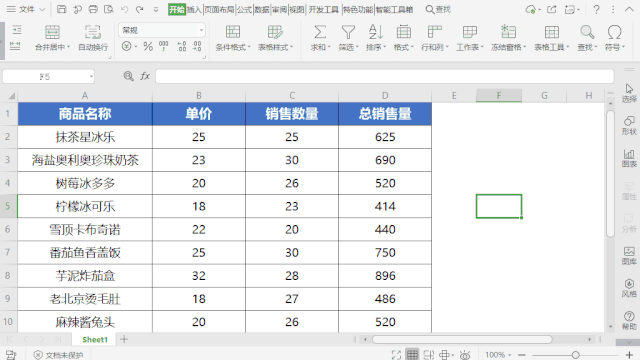Select column header D
This screenshot has width=640, height=360.
click(385, 96)
